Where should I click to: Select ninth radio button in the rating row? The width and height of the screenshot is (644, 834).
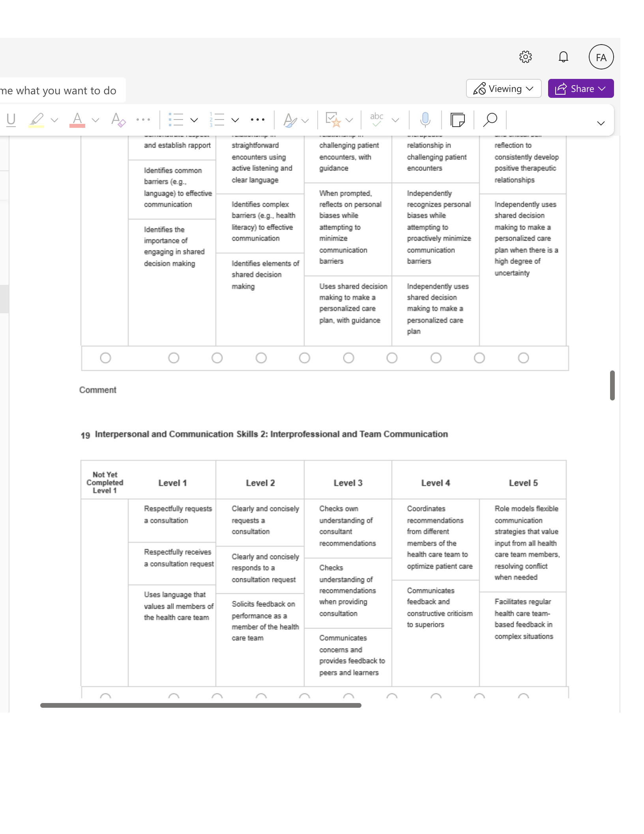tap(479, 358)
